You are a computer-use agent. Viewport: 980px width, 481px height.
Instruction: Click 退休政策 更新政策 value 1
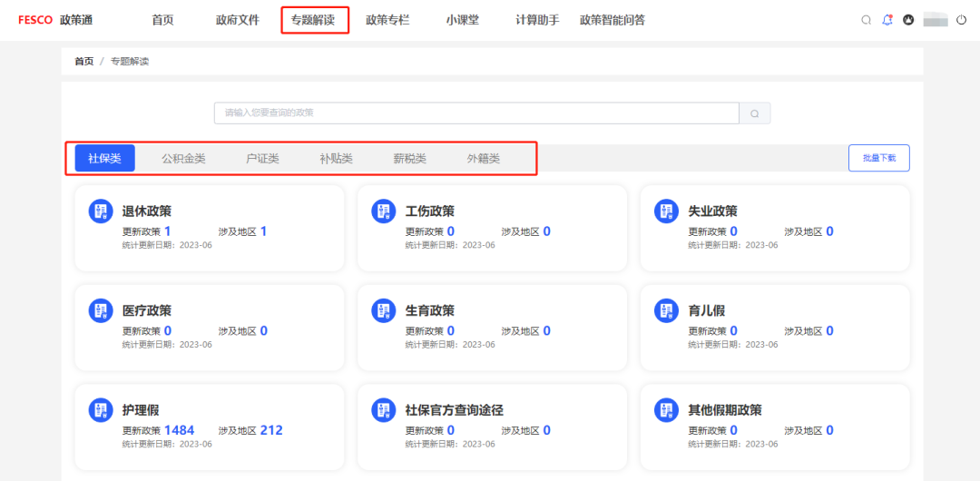click(x=168, y=231)
